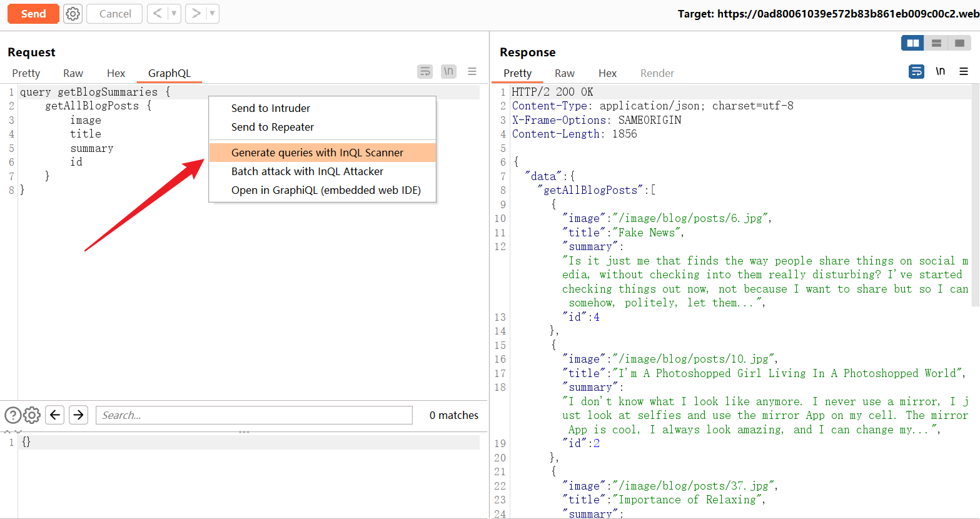The width and height of the screenshot is (980, 519).
Task: Switch to the stacked horizontal layout view
Action: (x=936, y=43)
